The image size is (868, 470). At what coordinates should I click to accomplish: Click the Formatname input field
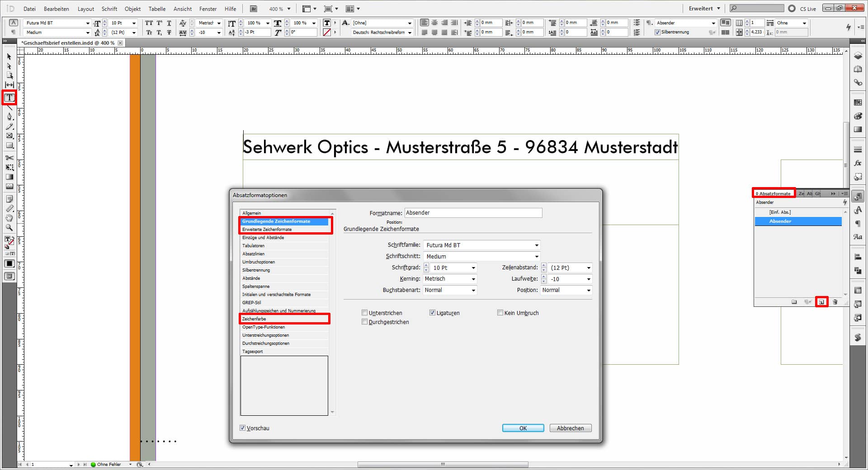tap(473, 213)
